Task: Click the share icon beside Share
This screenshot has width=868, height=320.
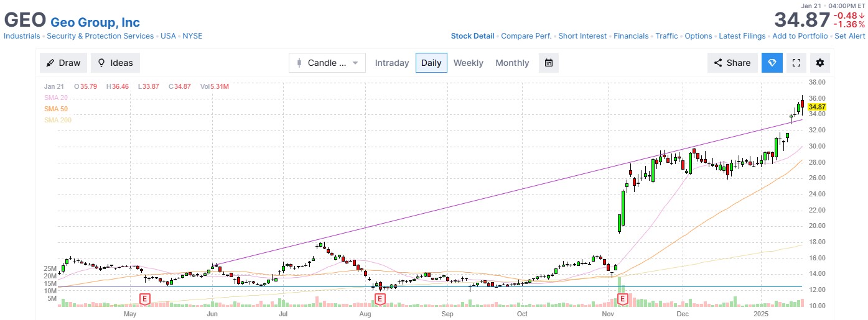Action: pyautogui.click(x=717, y=63)
